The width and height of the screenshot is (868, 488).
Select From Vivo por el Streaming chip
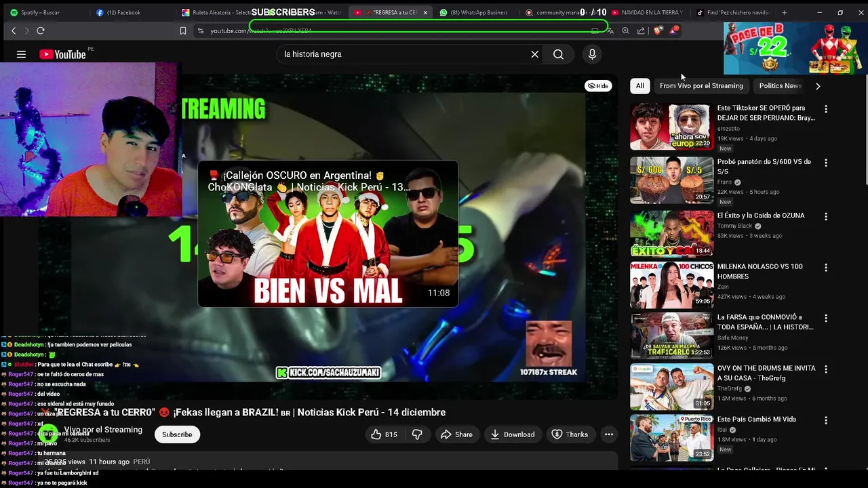click(701, 86)
